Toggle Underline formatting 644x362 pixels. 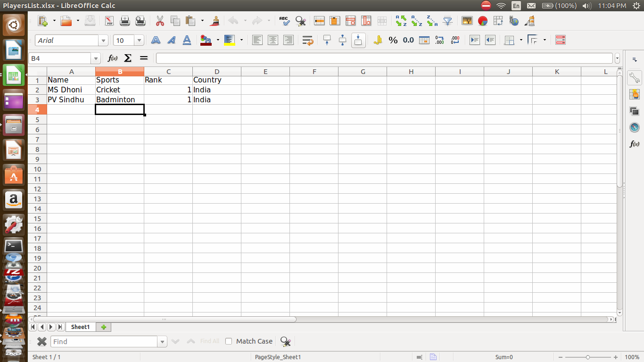click(187, 40)
